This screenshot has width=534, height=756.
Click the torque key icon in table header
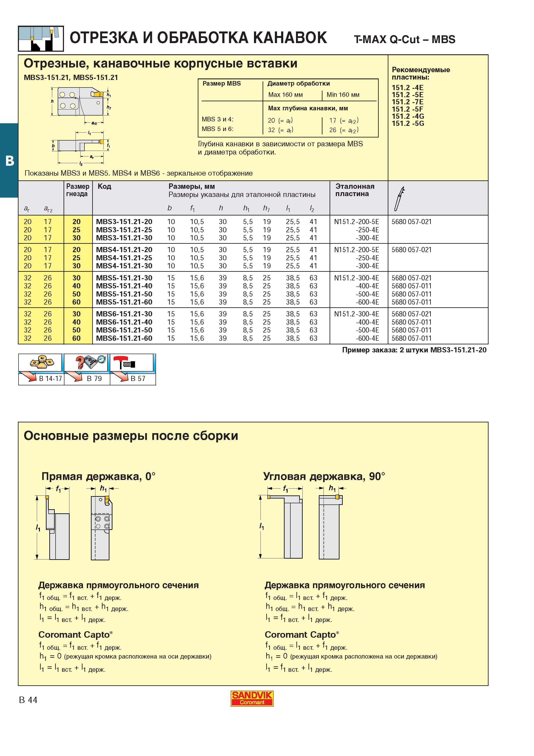point(399,199)
